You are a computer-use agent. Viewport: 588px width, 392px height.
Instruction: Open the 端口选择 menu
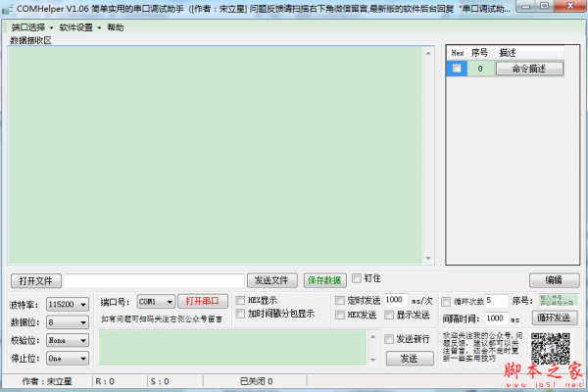[x=32, y=27]
